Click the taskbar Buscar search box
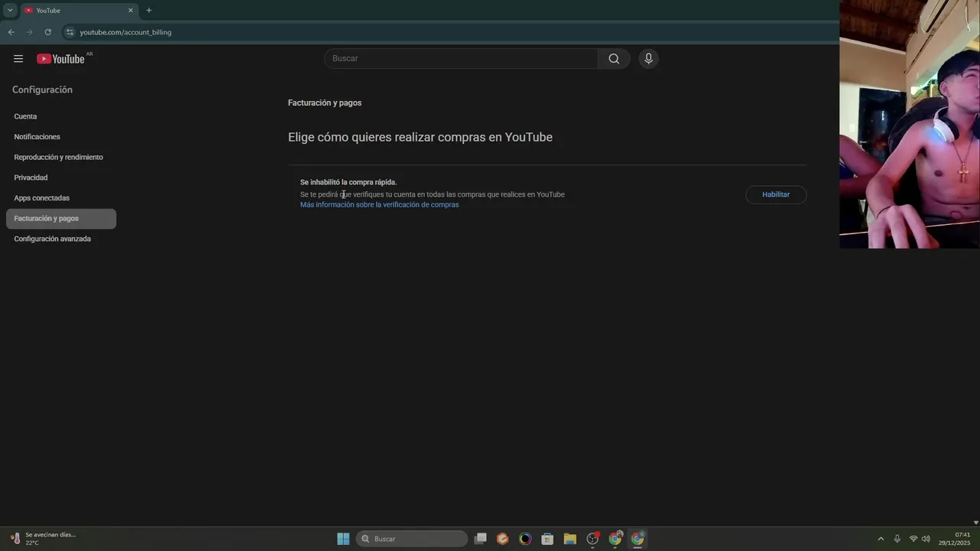This screenshot has height=551, width=980. [x=412, y=539]
